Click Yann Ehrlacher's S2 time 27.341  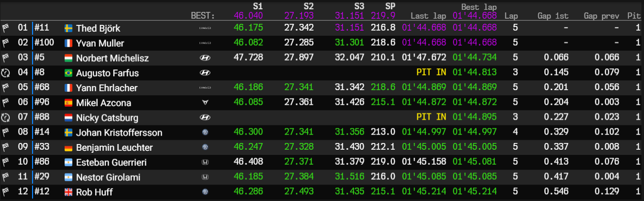click(299, 88)
